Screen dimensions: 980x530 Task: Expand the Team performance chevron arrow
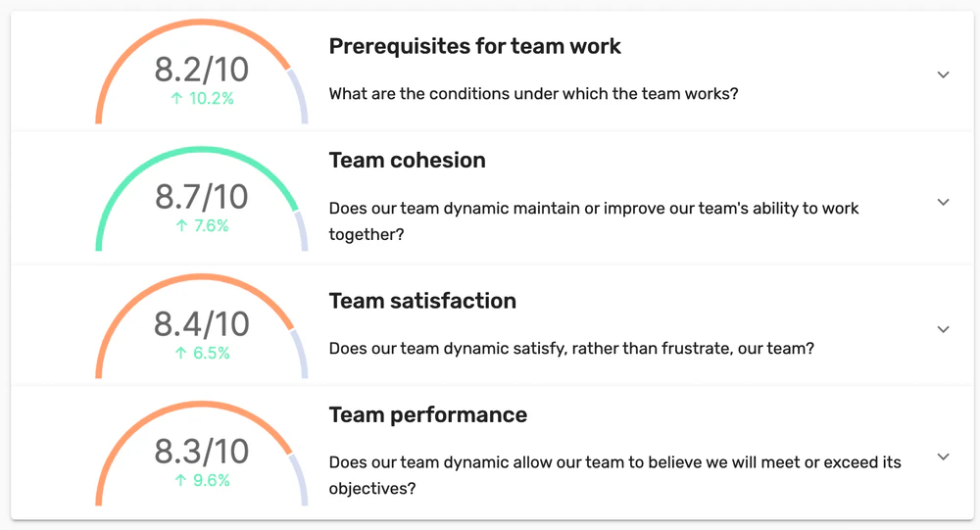click(x=943, y=457)
